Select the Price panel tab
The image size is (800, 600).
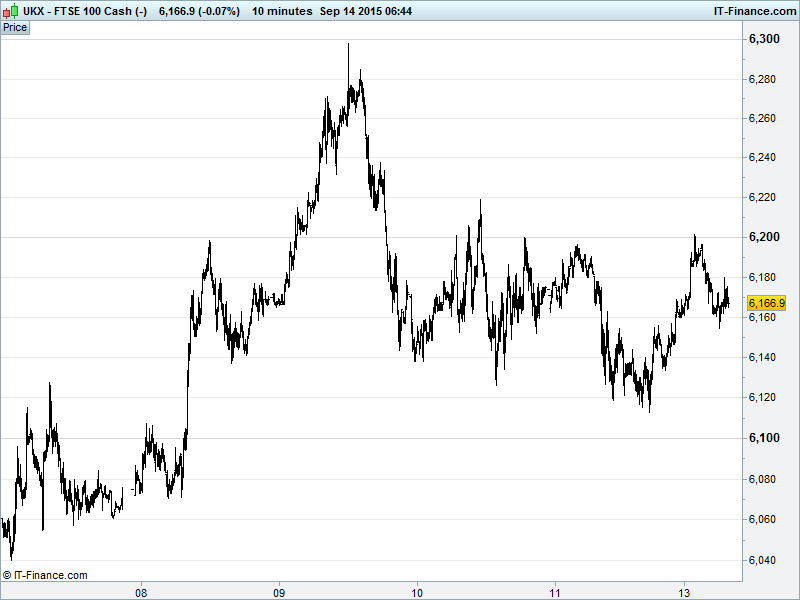[x=16, y=27]
